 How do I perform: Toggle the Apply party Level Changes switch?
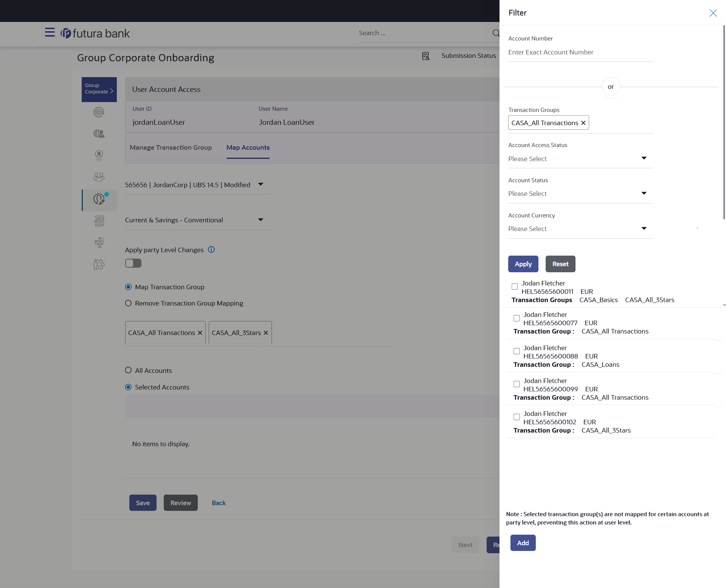133,263
